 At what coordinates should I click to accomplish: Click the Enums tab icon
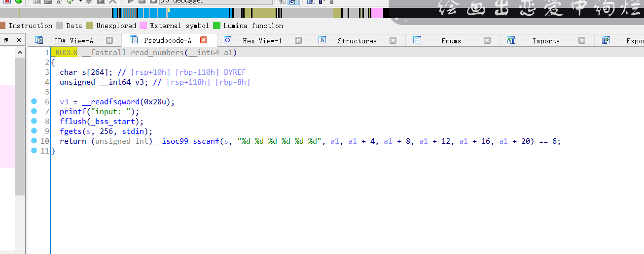(417, 40)
